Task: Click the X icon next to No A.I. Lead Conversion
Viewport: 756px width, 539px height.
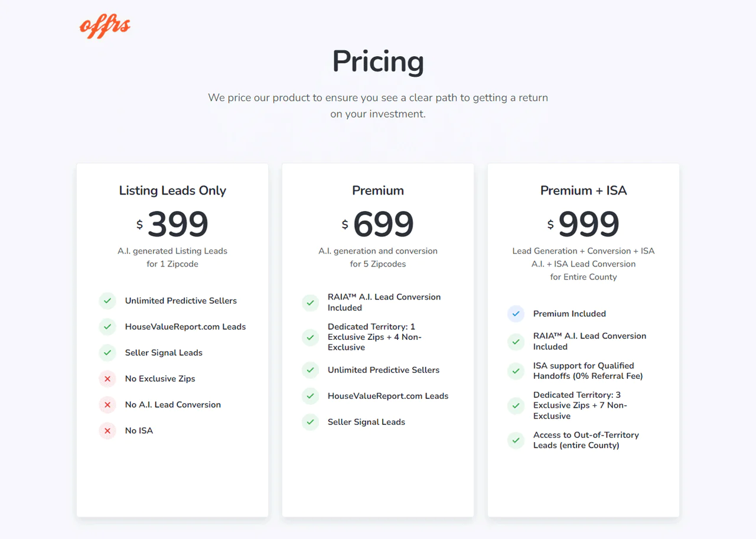Action: [107, 405]
